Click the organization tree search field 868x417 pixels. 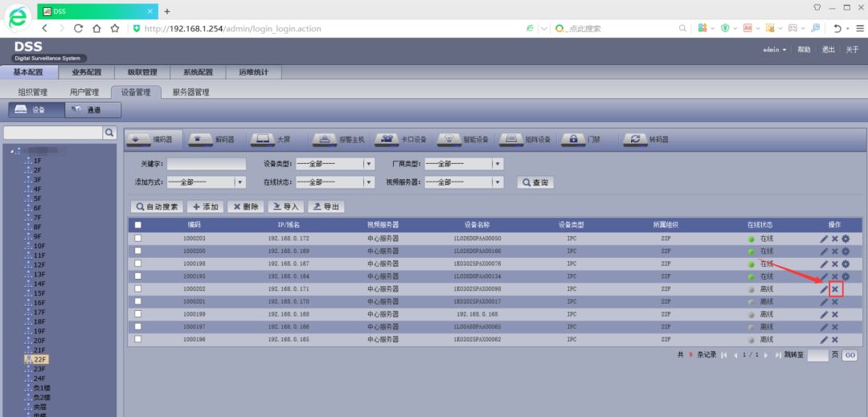click(53, 133)
